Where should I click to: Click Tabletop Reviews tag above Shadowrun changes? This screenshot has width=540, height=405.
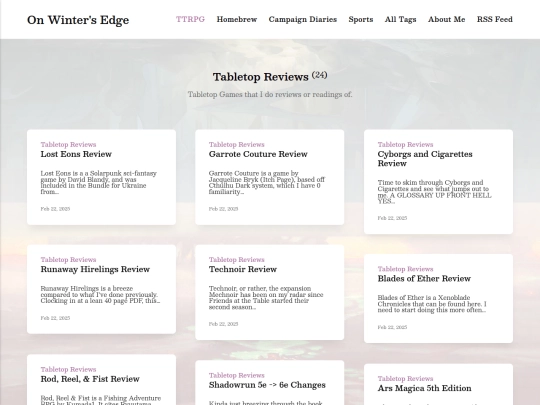tap(237, 375)
